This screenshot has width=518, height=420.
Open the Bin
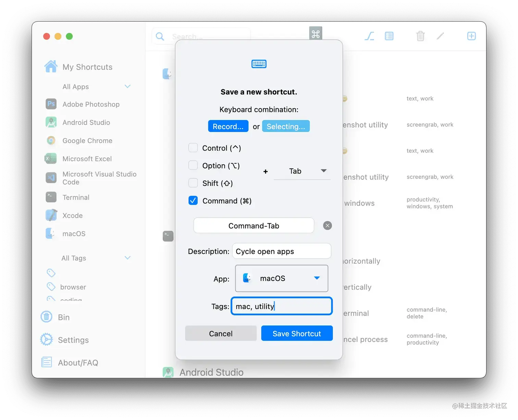pyautogui.click(x=64, y=317)
